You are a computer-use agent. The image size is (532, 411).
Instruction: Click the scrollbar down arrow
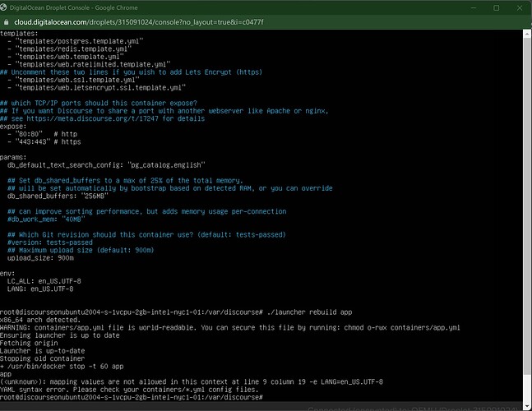(527, 406)
